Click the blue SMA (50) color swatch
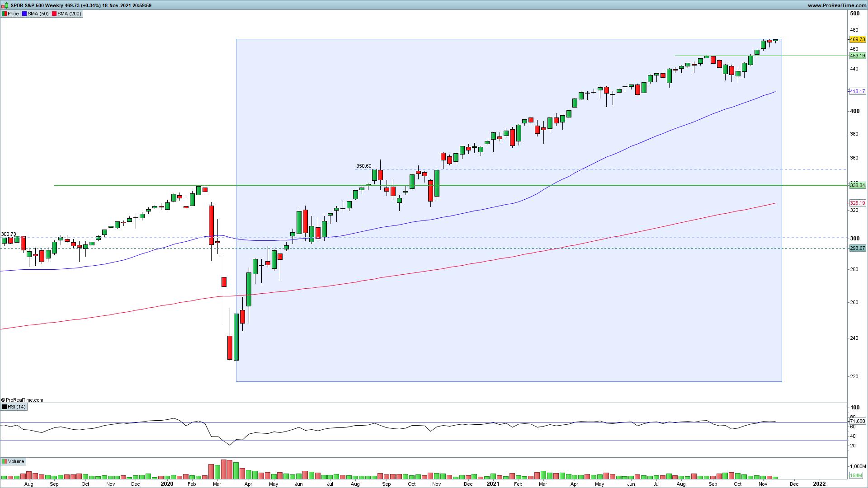The image size is (868, 488). 24,14
